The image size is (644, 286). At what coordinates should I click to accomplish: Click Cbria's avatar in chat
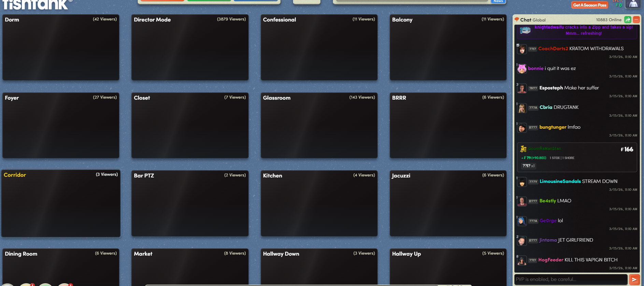(x=522, y=108)
